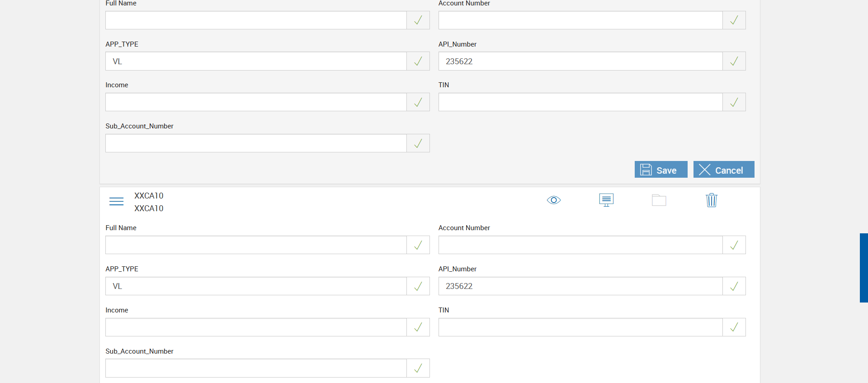This screenshot has width=868, height=383.
Task: Open the comments icon for XXCA10
Action: 606,200
